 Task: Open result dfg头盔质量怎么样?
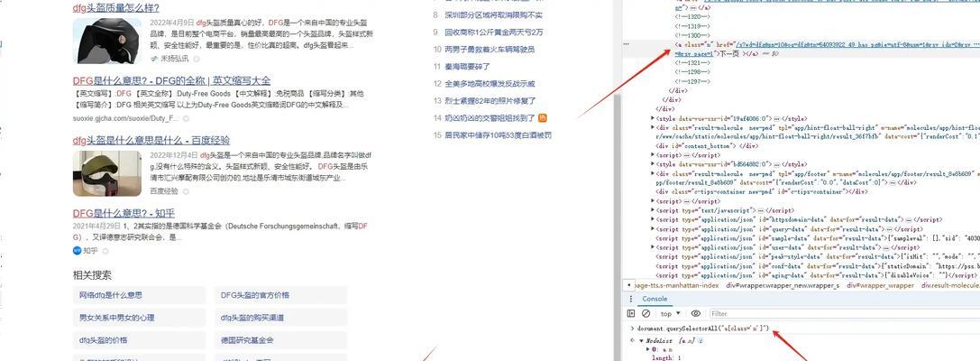(x=115, y=8)
